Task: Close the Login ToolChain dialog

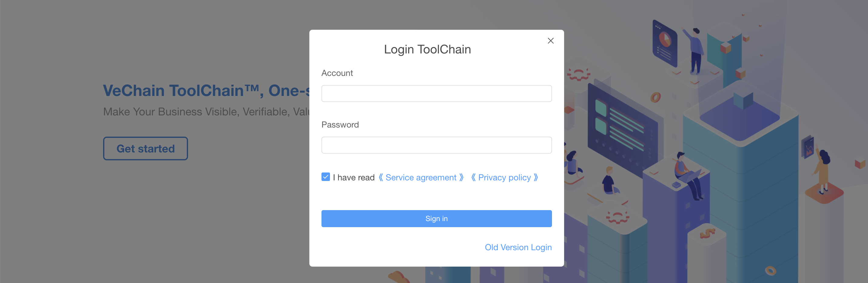Action: 550,41
